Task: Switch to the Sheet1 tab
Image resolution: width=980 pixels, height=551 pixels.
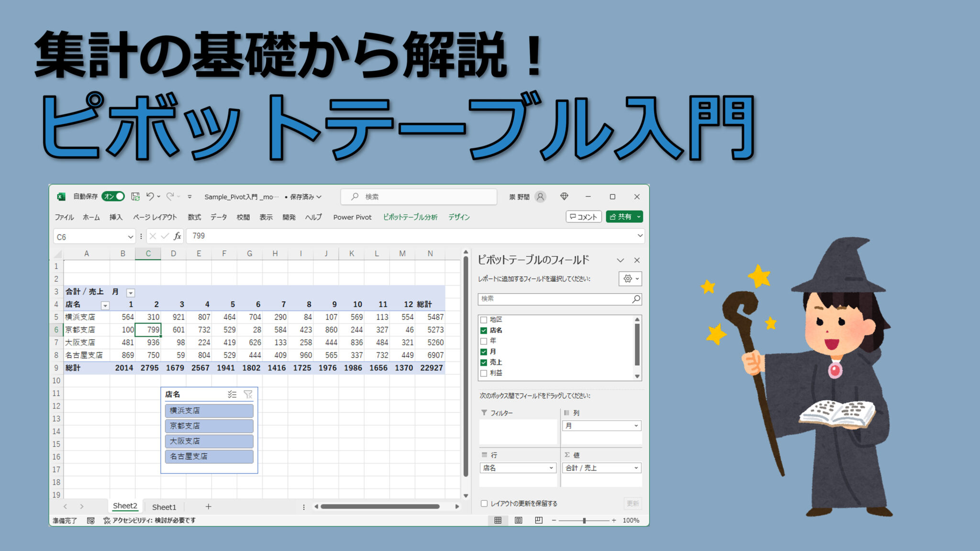Action: pyautogui.click(x=164, y=507)
